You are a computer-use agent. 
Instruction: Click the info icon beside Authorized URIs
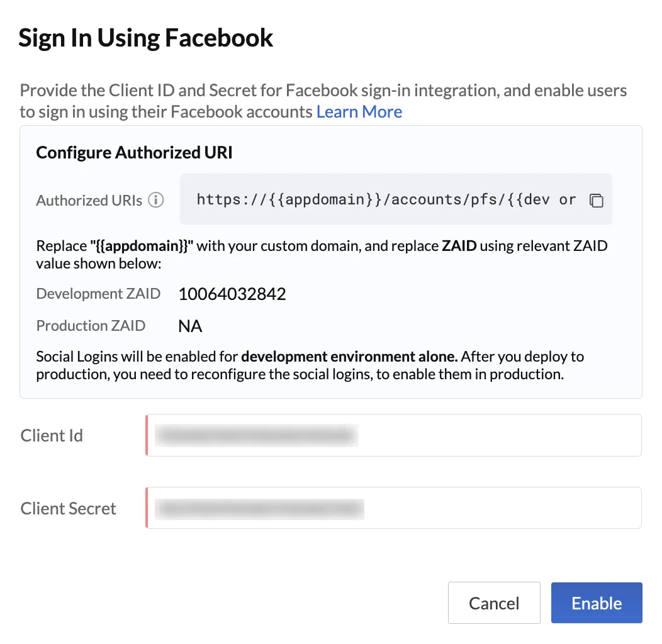tap(156, 199)
